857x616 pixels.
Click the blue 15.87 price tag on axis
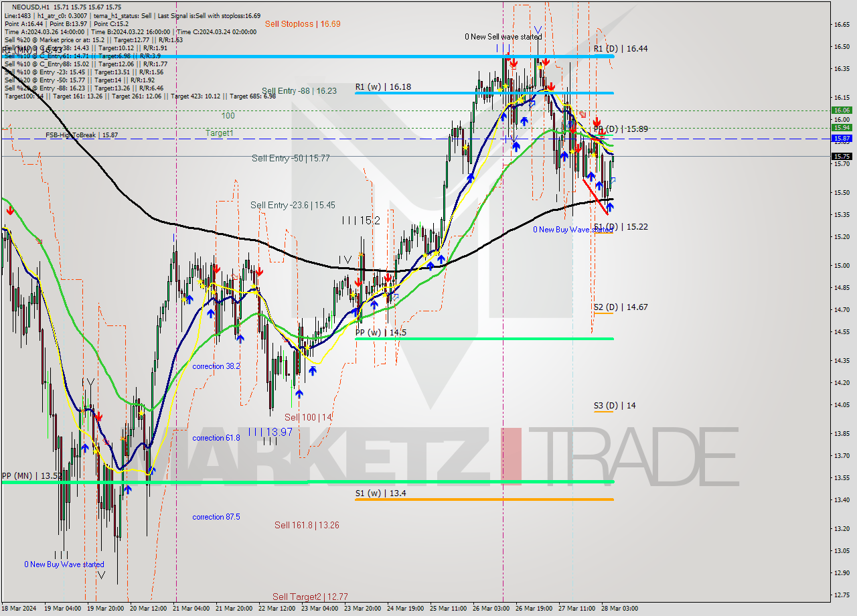pos(842,138)
